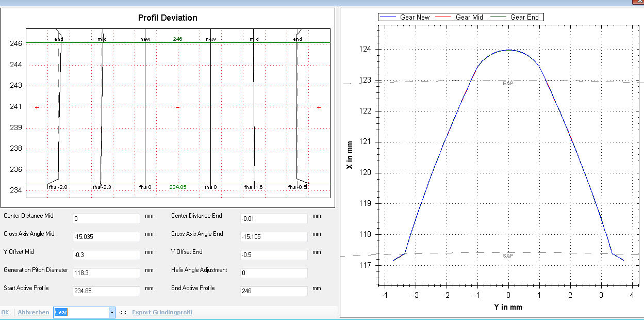Focus the Center Distance Mid input field
The image size is (644, 320).
(107, 218)
